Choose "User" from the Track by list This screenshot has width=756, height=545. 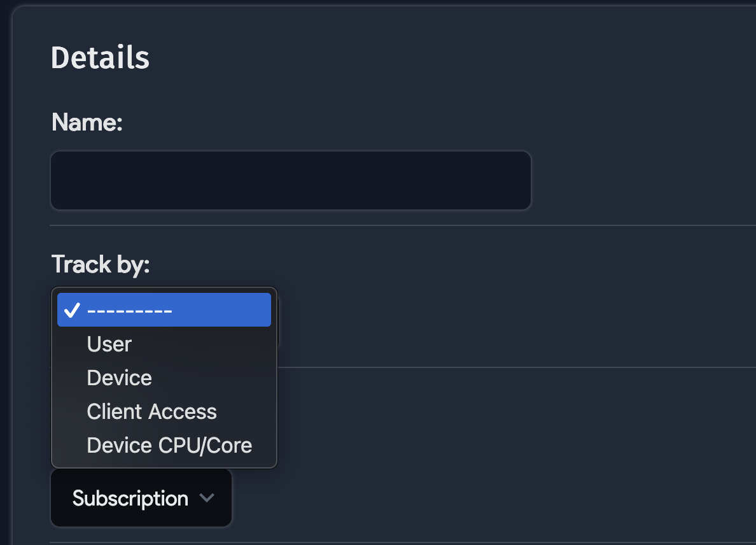click(x=109, y=344)
